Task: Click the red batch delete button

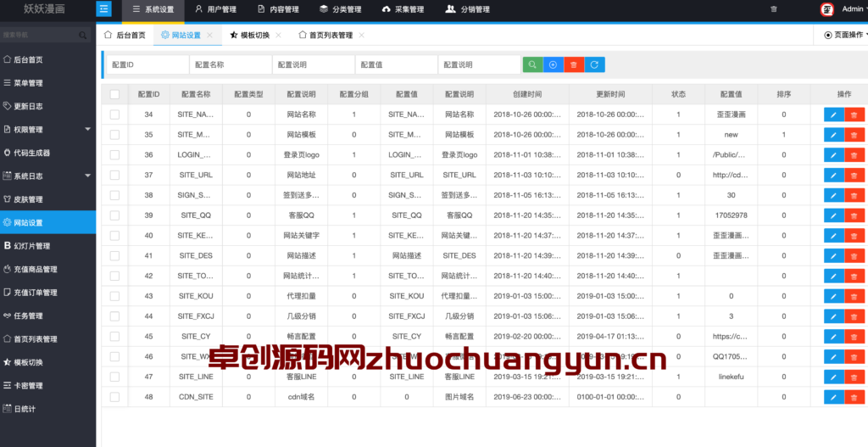Action: [x=574, y=64]
